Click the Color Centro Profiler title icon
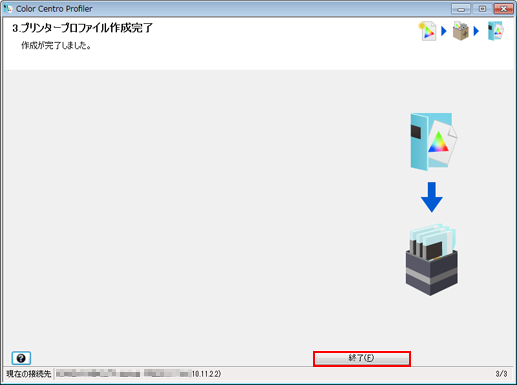517x385 pixels. (x=8, y=9)
